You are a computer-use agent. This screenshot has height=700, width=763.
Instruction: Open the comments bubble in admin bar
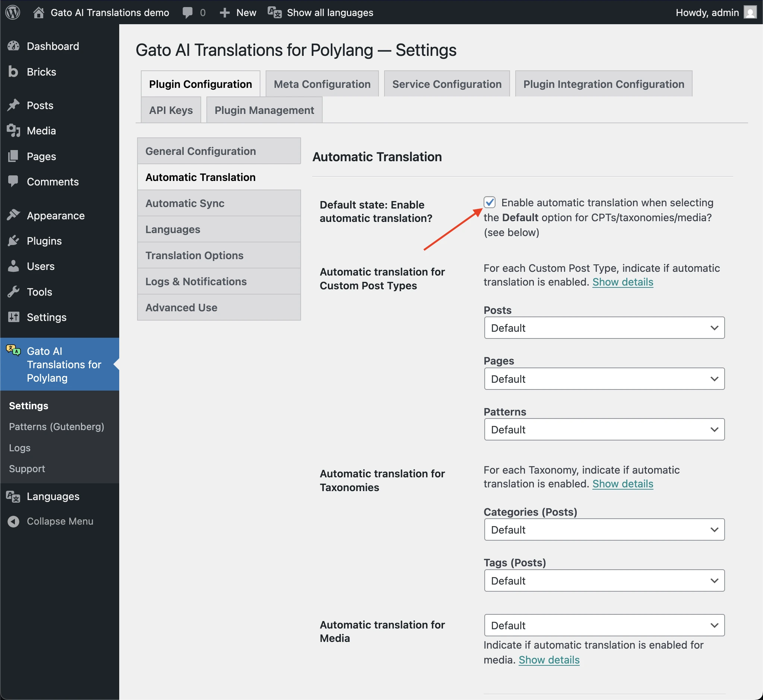pyautogui.click(x=189, y=12)
